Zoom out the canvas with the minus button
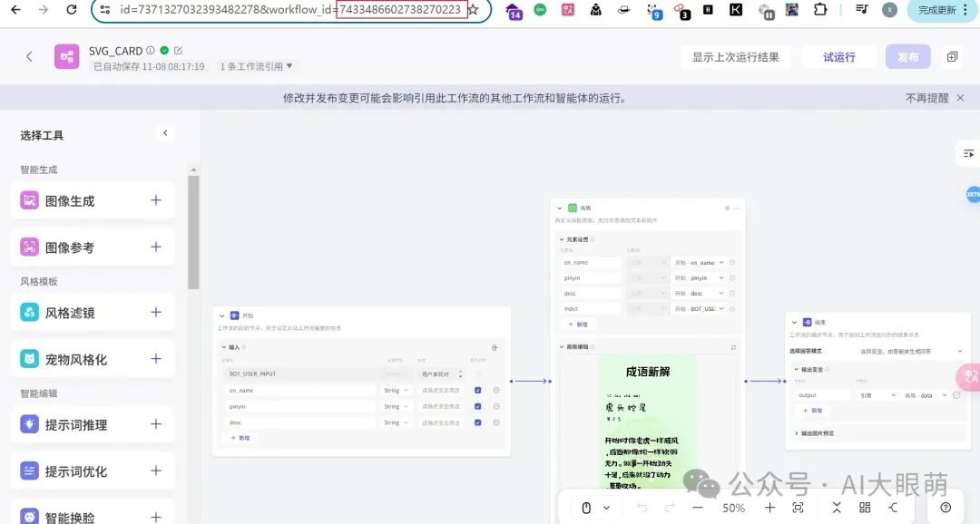The height and width of the screenshot is (524, 980). click(698, 508)
